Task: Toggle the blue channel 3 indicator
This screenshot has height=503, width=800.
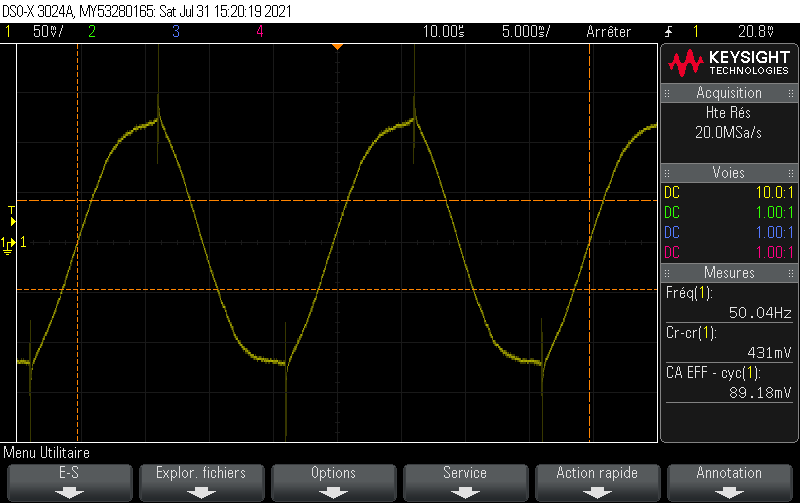Action: pos(175,31)
